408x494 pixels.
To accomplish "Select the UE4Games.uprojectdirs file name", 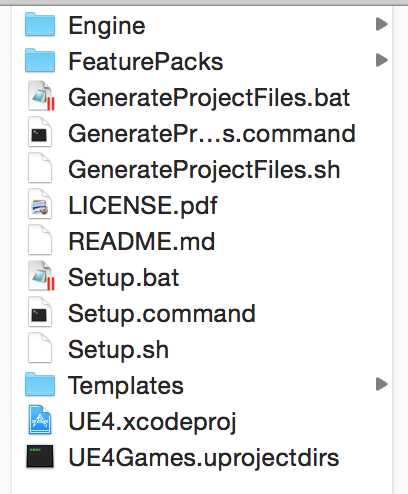I will pyautogui.click(x=204, y=458).
